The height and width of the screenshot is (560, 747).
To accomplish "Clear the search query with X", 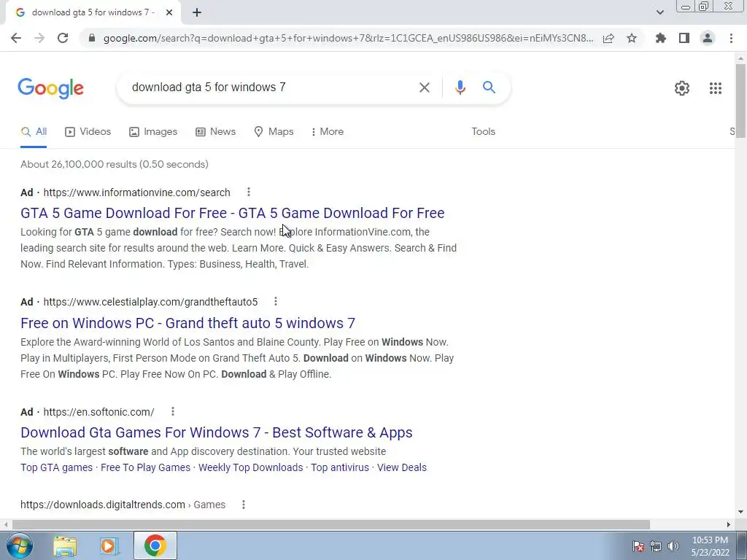I will 424,87.
